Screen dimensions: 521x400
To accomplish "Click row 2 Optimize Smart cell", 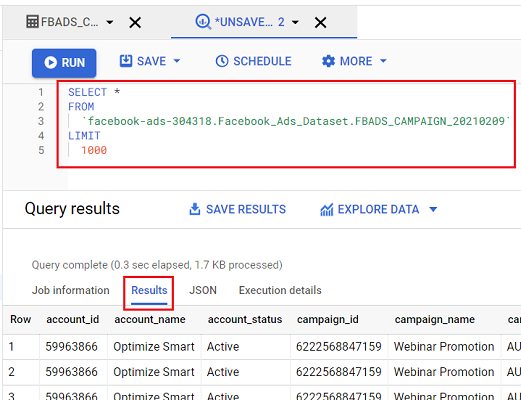I will (x=154, y=372).
